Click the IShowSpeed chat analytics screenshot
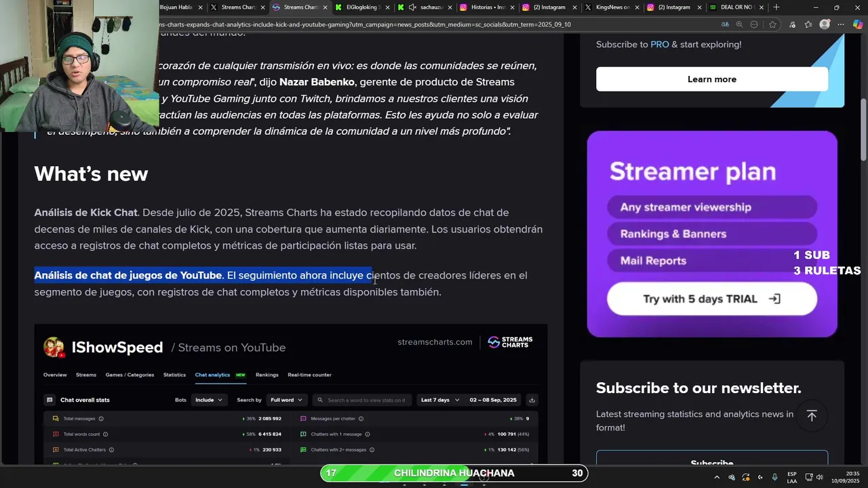Viewport: 868px width, 488px height. [290, 394]
